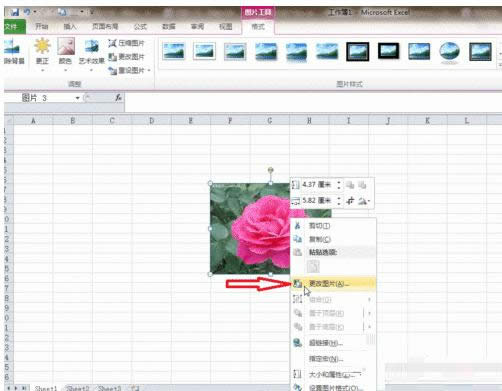
Task: Apply the first picture style thumbnail
Action: (x=174, y=51)
